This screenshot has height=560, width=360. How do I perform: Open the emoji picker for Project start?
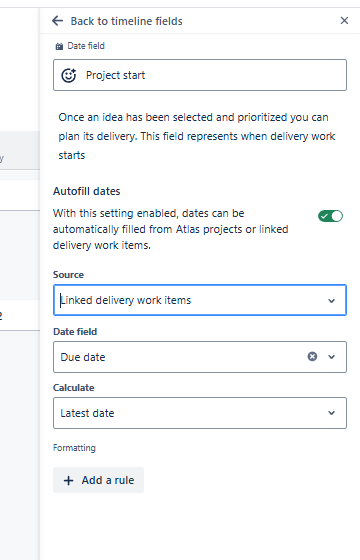69,75
